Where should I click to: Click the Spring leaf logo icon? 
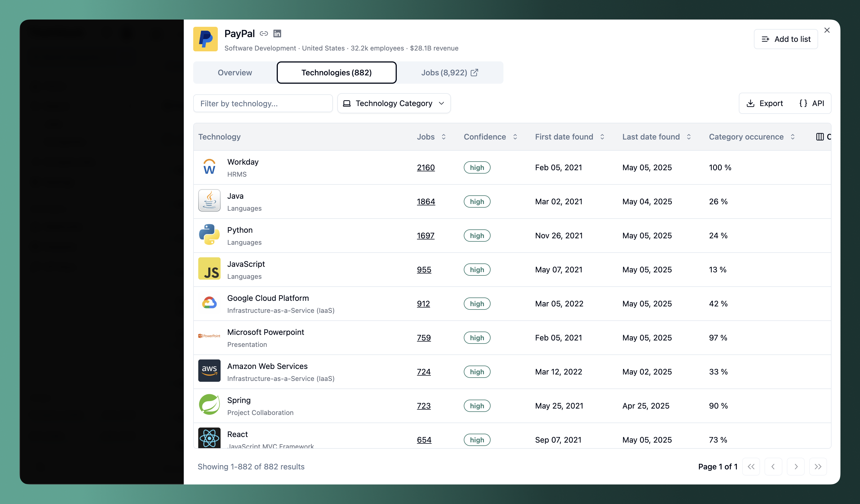(209, 405)
